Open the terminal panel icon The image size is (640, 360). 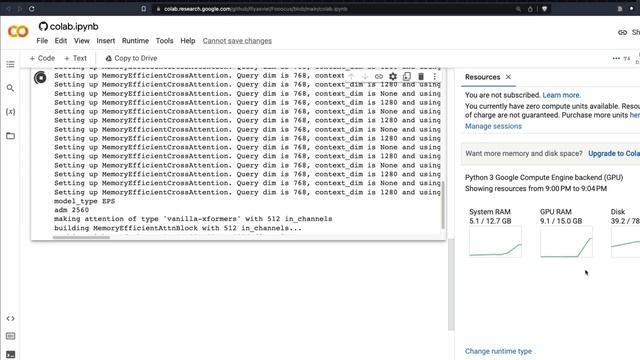(11, 354)
